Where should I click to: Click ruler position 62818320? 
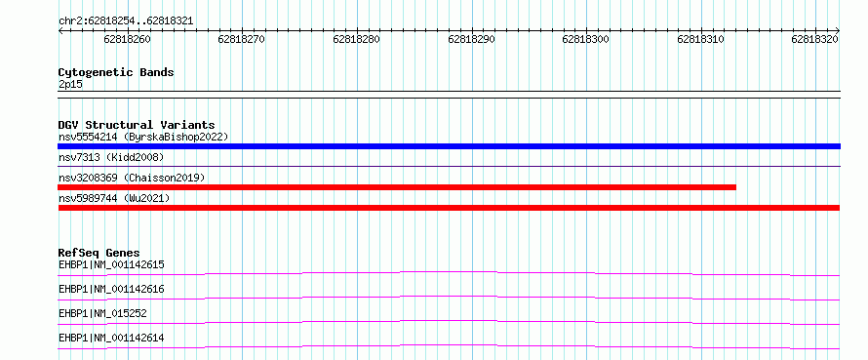click(815, 40)
